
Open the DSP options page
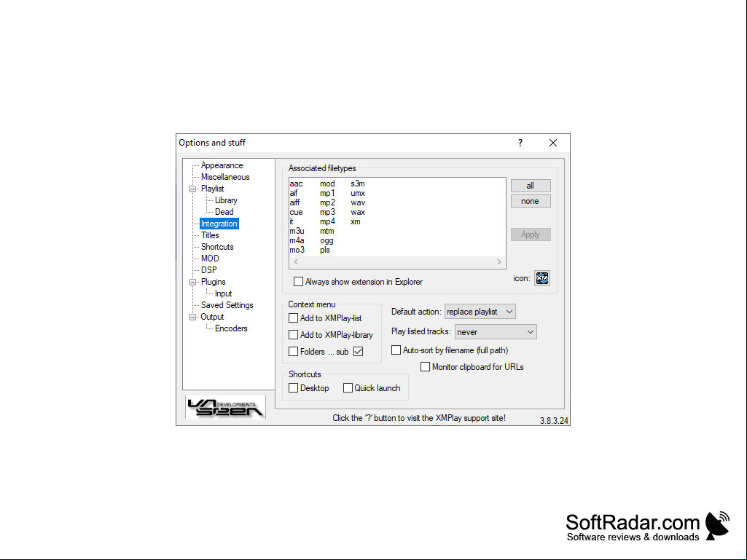point(208,270)
